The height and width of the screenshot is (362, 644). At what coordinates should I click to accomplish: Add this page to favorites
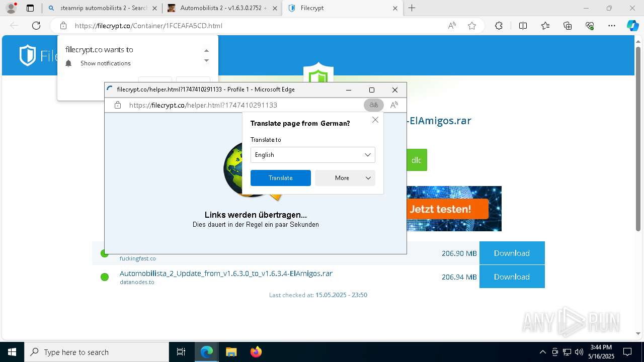coord(472,26)
